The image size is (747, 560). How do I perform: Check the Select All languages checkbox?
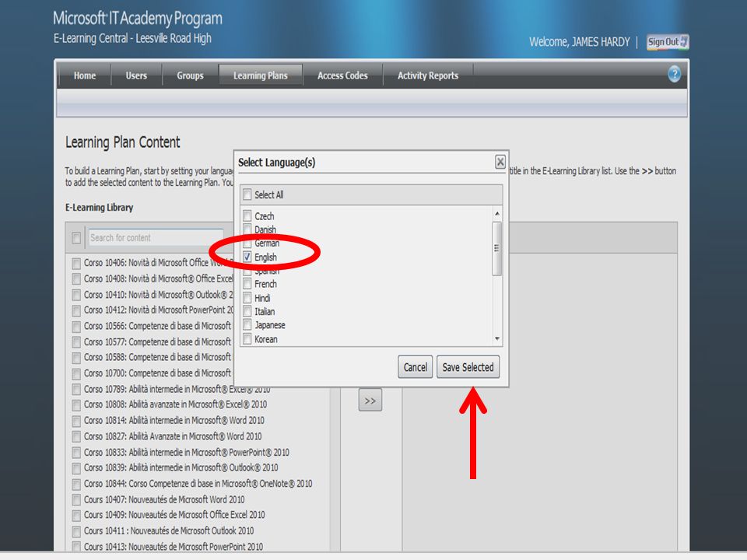(x=247, y=194)
